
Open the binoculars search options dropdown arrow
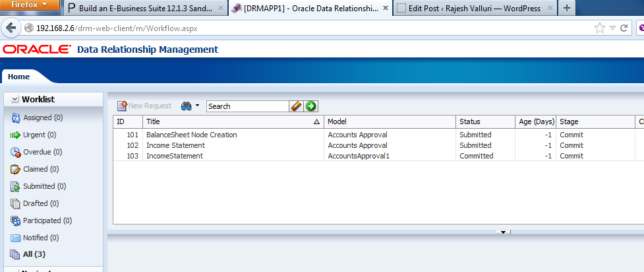point(197,106)
